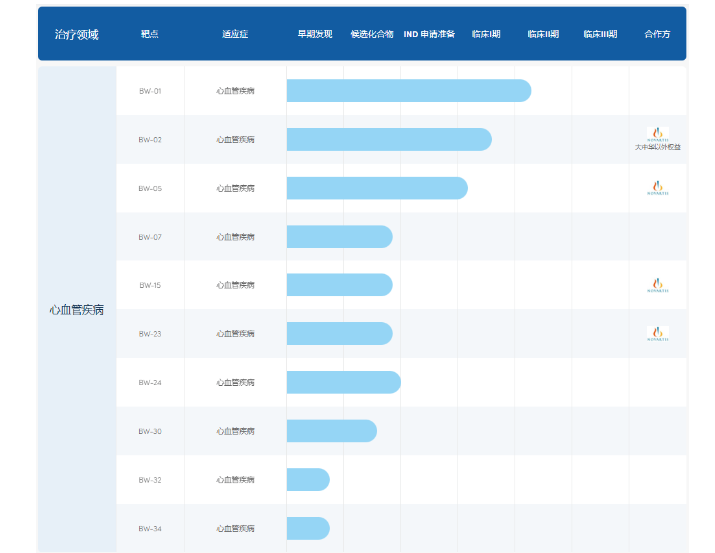
Task: Click the Novartis logo in BW-02 row
Action: click(x=657, y=133)
